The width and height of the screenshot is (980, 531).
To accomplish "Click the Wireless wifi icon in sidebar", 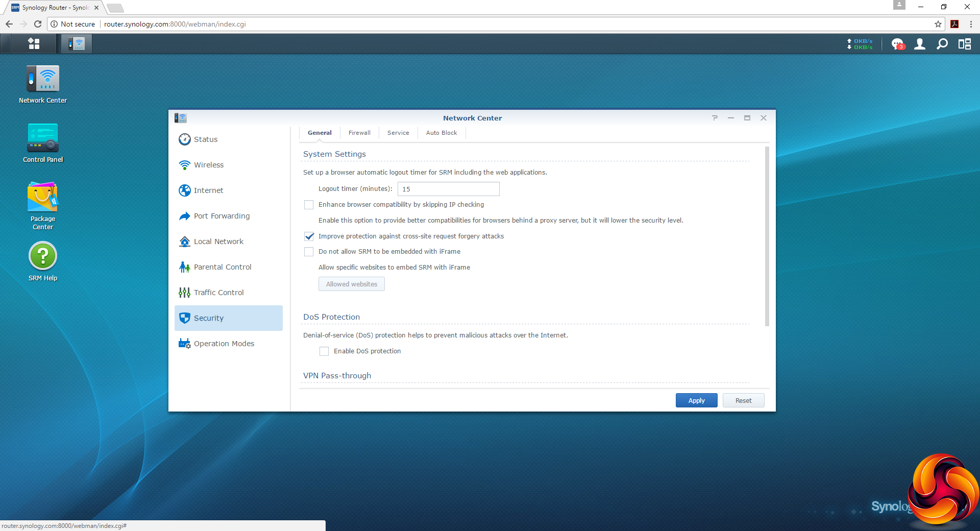I will click(x=185, y=165).
